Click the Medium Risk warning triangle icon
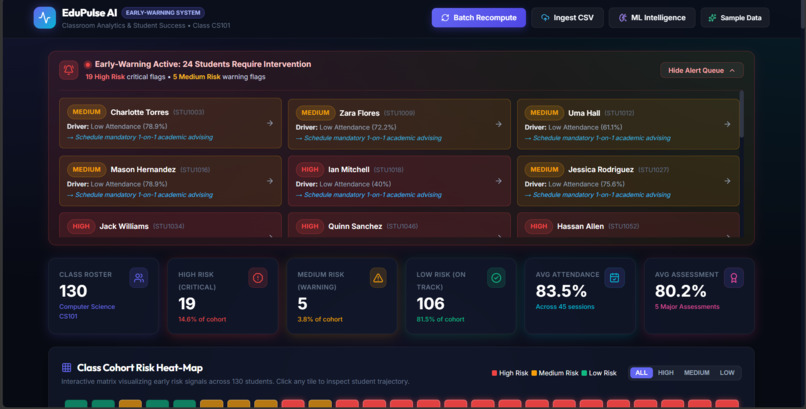Image resolution: width=806 pixels, height=409 pixels. coord(378,278)
